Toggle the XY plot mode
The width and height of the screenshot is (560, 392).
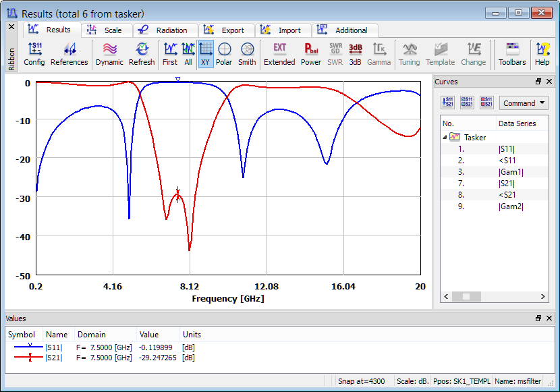coord(206,54)
